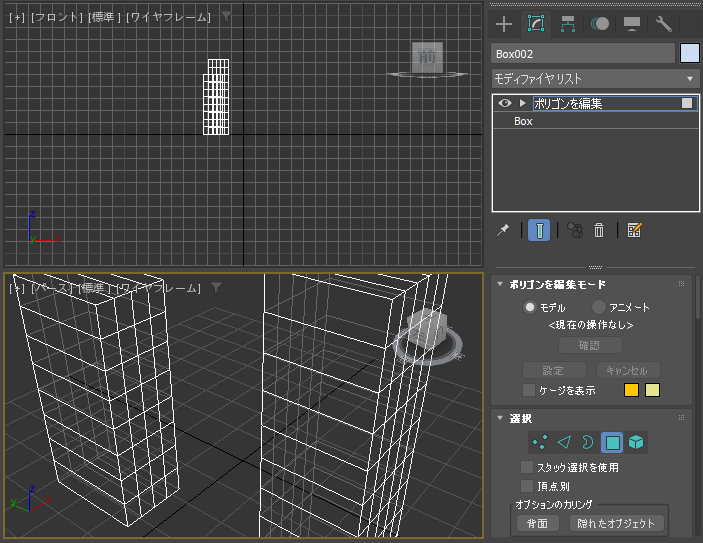Image resolution: width=703 pixels, height=543 pixels.
Task: Click the キャンセル button
Action: [x=628, y=370]
